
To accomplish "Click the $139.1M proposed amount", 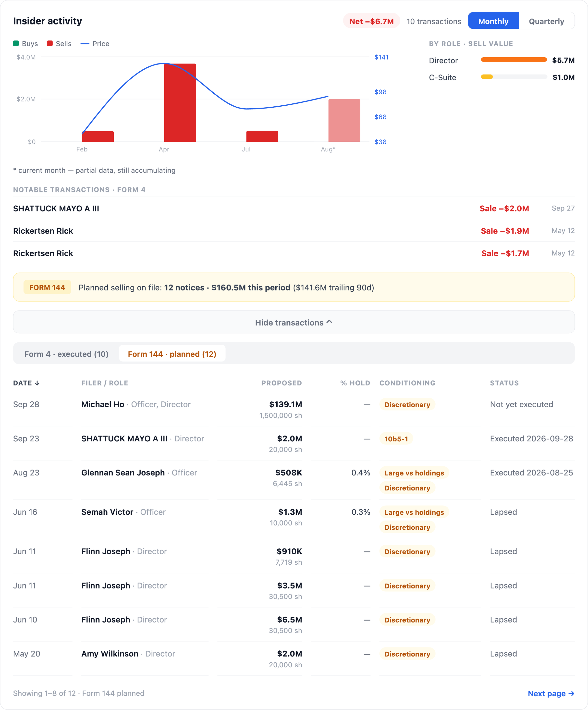I will click(286, 404).
